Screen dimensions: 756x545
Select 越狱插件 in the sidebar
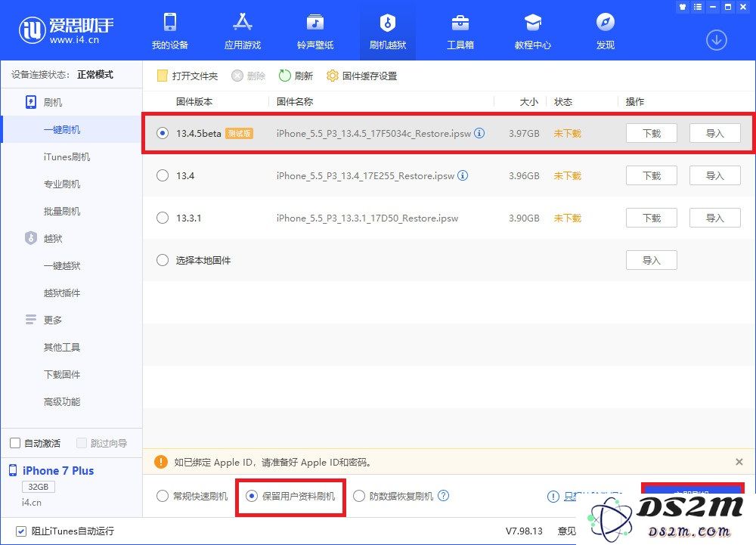pos(62,293)
